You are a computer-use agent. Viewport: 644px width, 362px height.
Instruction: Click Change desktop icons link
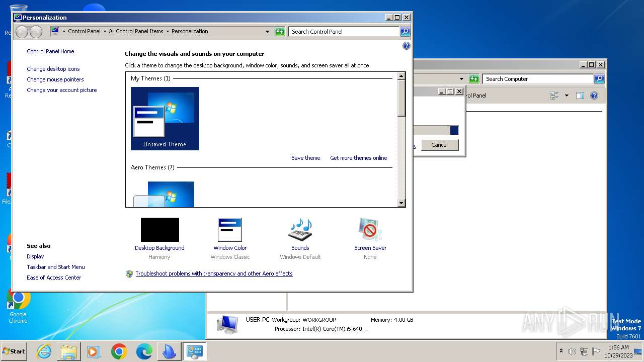coord(53,69)
